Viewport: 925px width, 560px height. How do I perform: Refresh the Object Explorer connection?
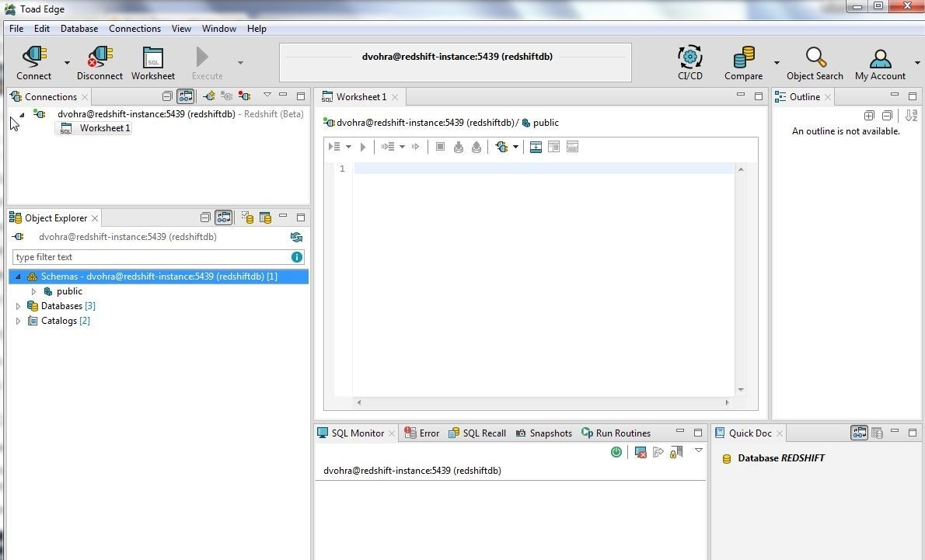[296, 237]
